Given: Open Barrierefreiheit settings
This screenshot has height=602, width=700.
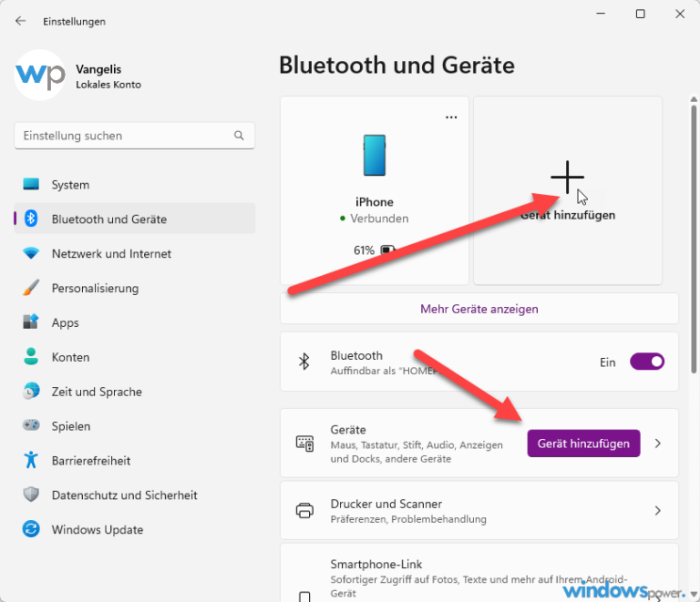Looking at the screenshot, I should pyautogui.click(x=134, y=460).
